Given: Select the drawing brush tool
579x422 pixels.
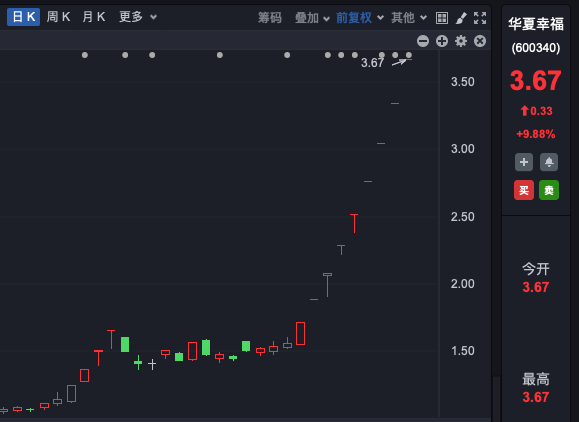Looking at the screenshot, I should click(x=461, y=18).
